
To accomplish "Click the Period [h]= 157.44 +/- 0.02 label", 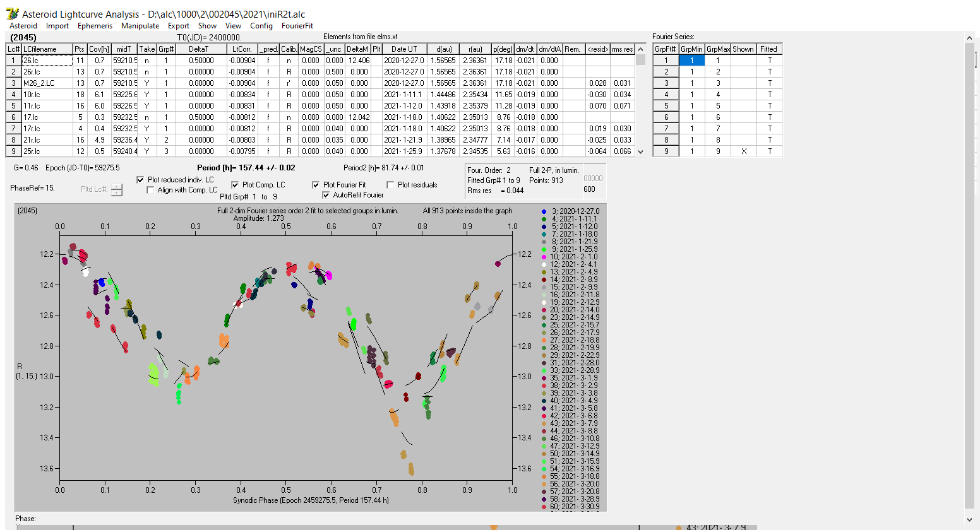I will coord(246,168).
